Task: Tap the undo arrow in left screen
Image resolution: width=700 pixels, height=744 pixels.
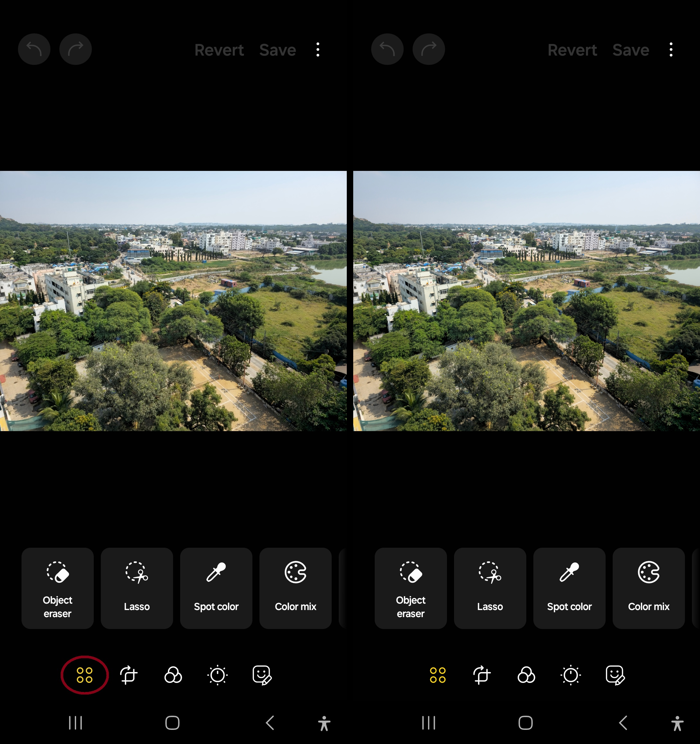Action: coord(34,49)
